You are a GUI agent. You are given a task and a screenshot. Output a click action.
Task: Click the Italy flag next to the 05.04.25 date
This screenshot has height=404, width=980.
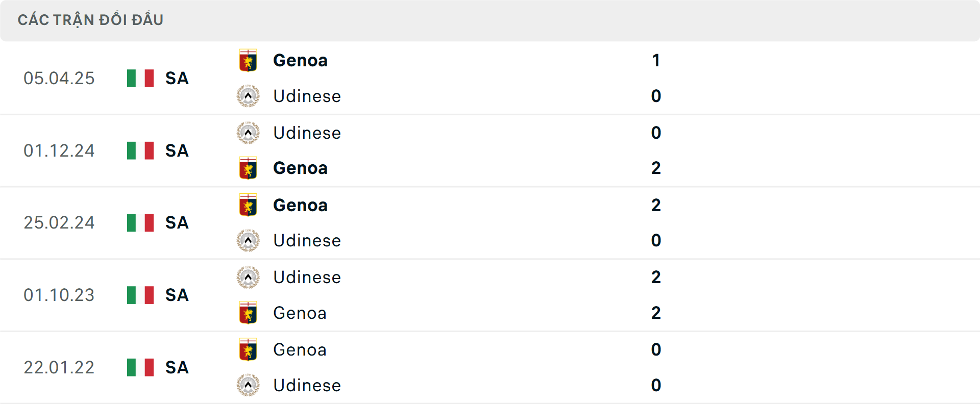pos(139,78)
